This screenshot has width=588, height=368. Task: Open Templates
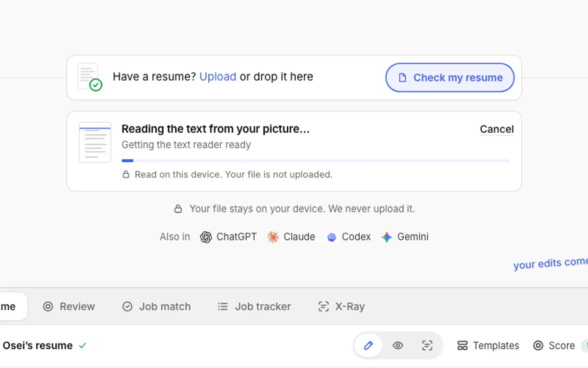pos(488,345)
